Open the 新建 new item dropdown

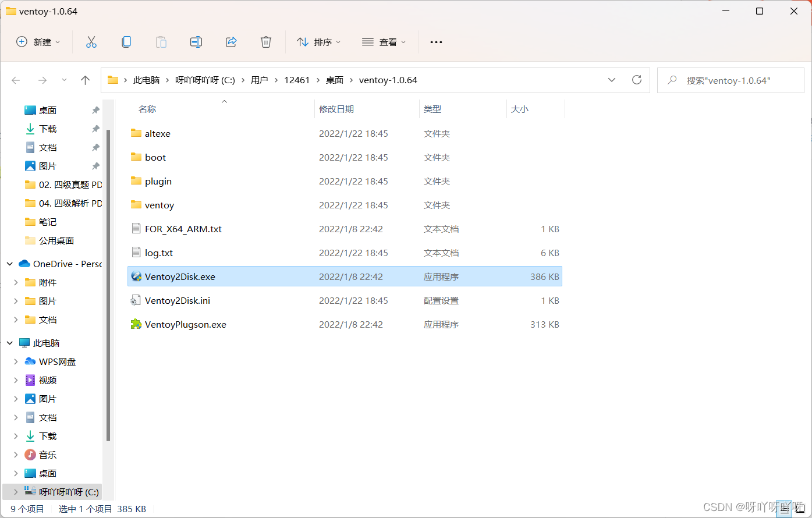tap(38, 42)
